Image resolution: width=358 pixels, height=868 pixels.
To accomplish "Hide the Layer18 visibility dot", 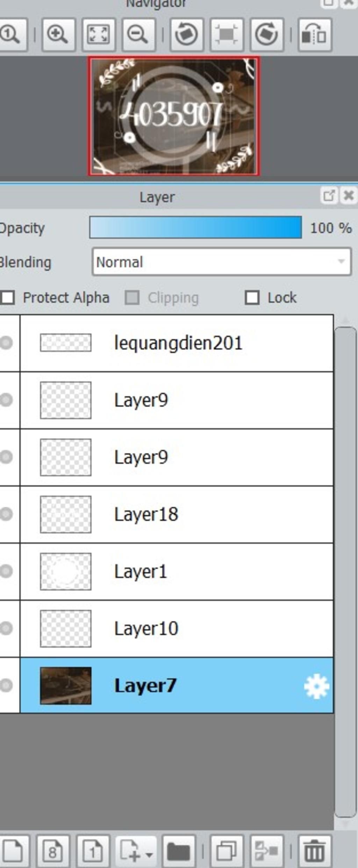I will [6, 514].
